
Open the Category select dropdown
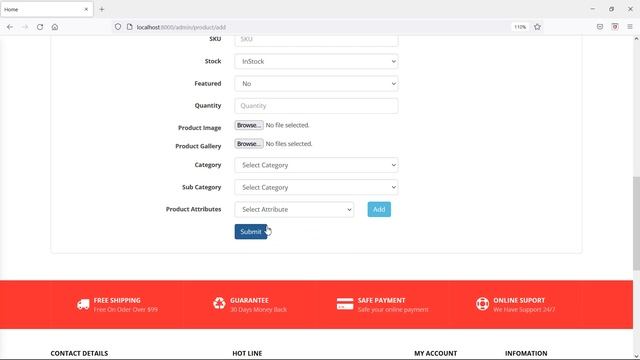(316, 165)
